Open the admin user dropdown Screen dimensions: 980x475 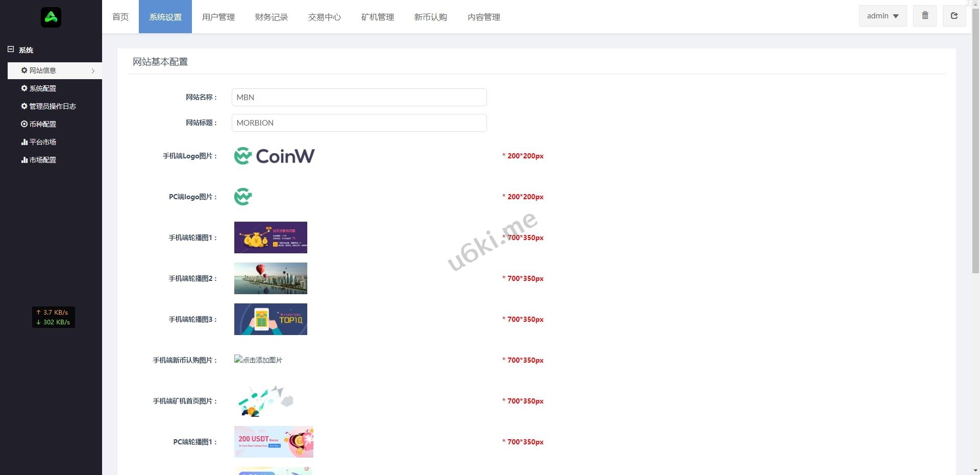click(883, 16)
